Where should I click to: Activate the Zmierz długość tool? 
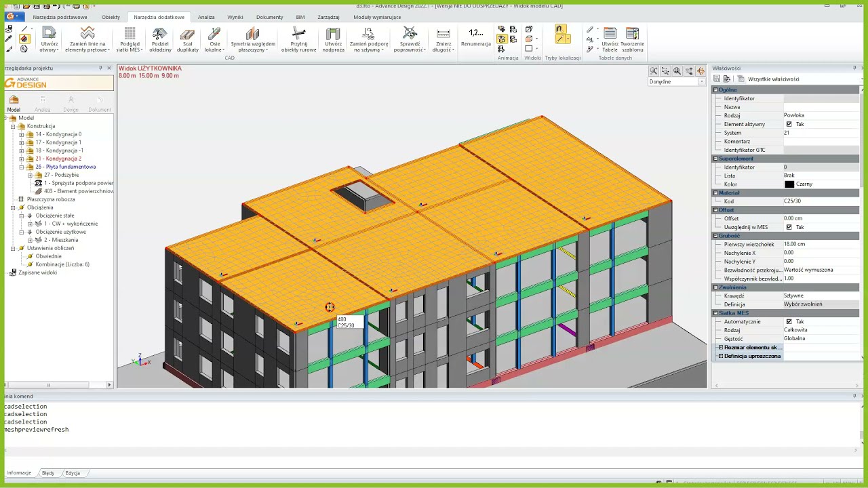click(x=443, y=39)
